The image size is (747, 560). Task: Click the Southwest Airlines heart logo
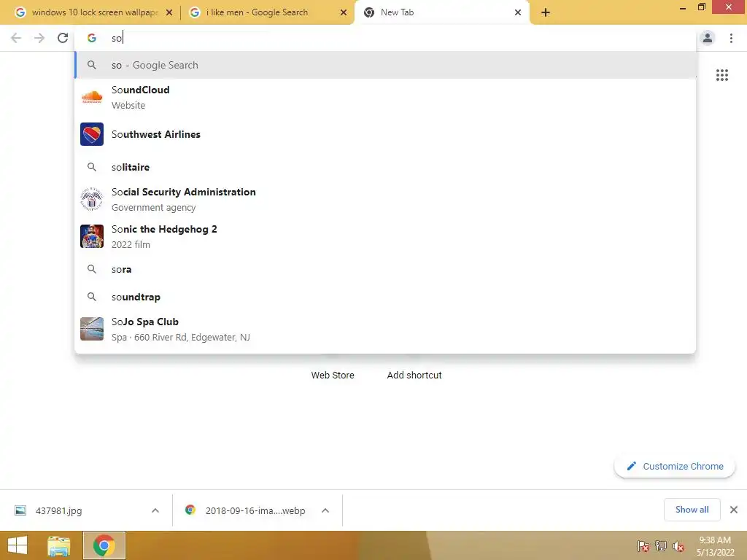92,134
